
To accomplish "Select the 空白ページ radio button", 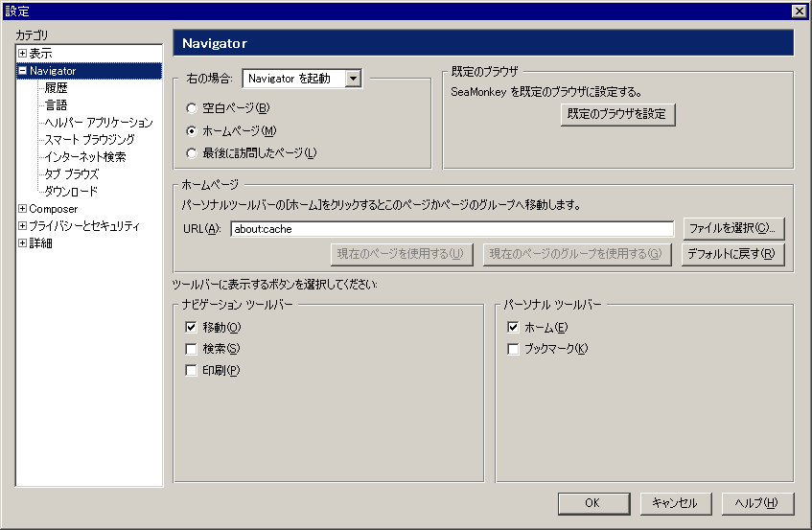I will [192, 108].
